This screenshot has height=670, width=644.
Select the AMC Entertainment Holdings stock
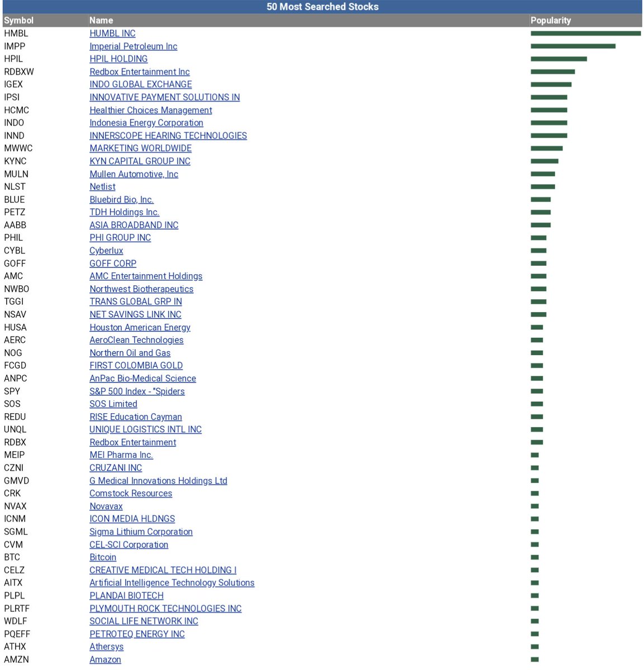click(x=146, y=276)
